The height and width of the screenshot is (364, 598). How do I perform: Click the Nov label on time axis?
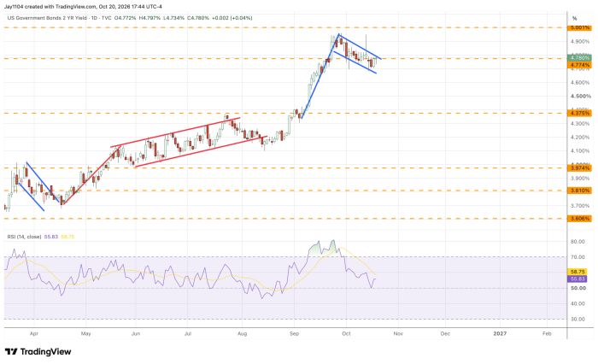(x=398, y=334)
